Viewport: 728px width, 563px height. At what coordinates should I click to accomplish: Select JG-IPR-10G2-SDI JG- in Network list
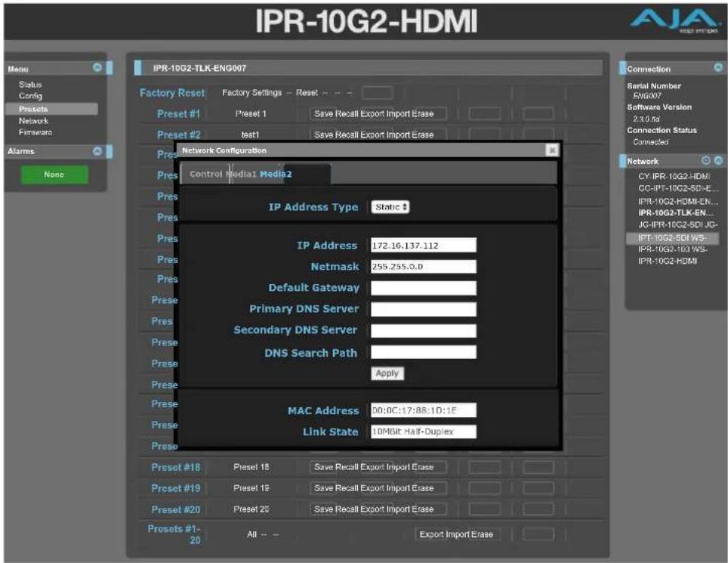point(678,225)
